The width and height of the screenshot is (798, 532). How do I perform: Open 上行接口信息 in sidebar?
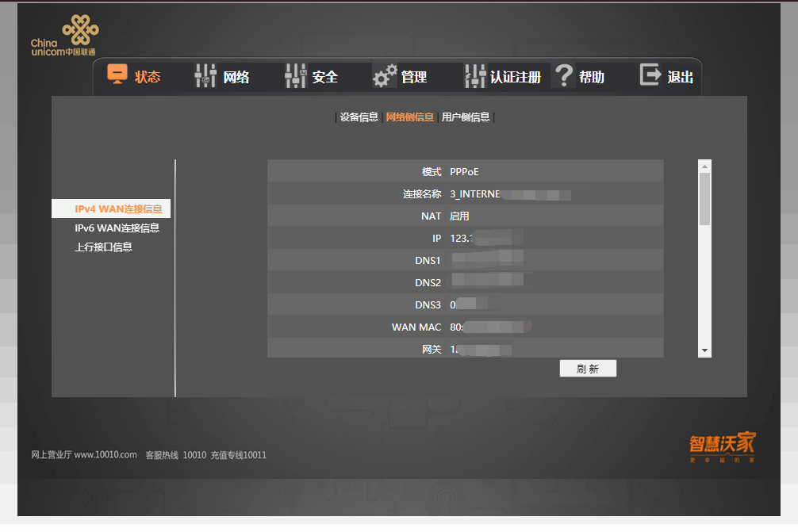pos(103,247)
